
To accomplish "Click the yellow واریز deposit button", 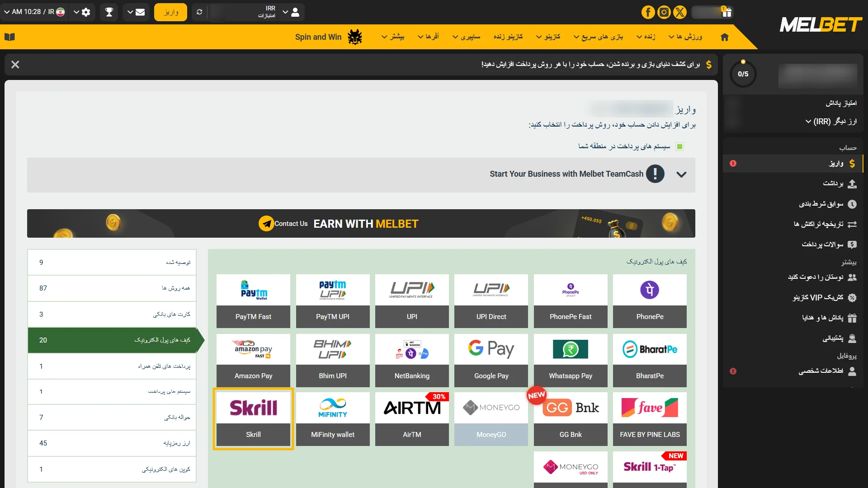I will (x=171, y=12).
